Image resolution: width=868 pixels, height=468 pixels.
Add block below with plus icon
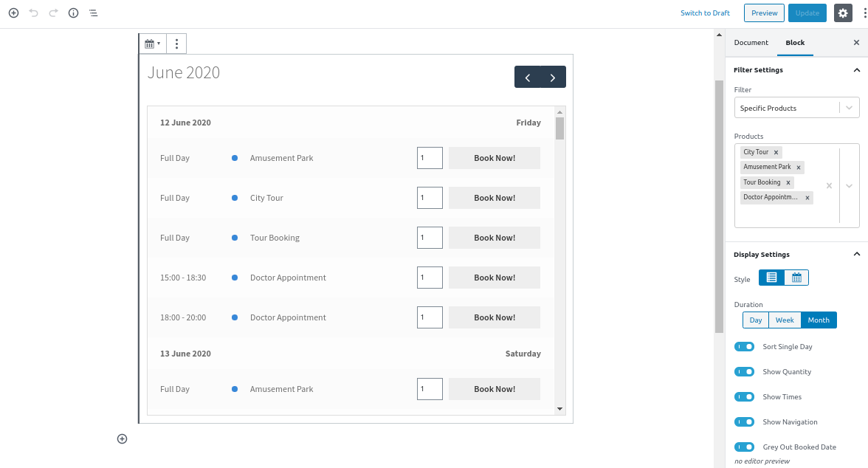[123, 438]
